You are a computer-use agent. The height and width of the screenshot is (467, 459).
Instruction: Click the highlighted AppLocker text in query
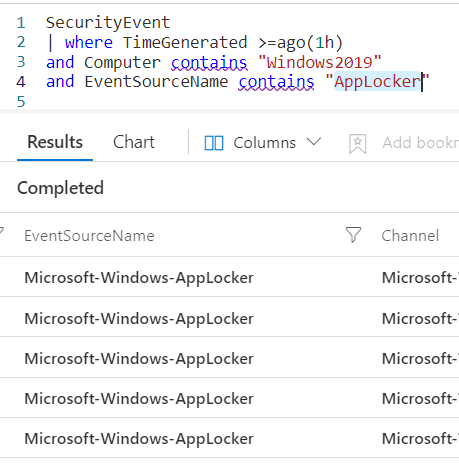377,82
